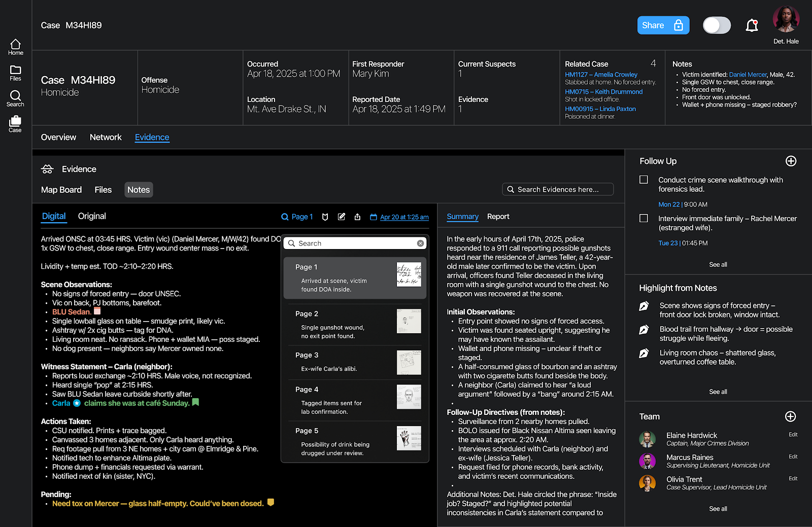This screenshot has width=812, height=527.
Task: Click the yellow tag after dosed note
Action: (x=270, y=502)
